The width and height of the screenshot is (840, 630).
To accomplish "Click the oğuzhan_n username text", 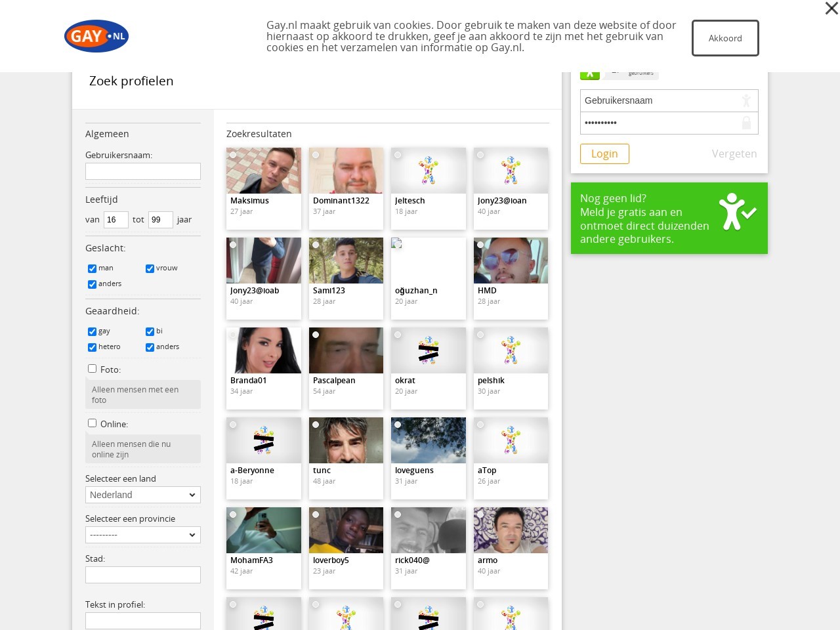I will pyautogui.click(x=416, y=291).
